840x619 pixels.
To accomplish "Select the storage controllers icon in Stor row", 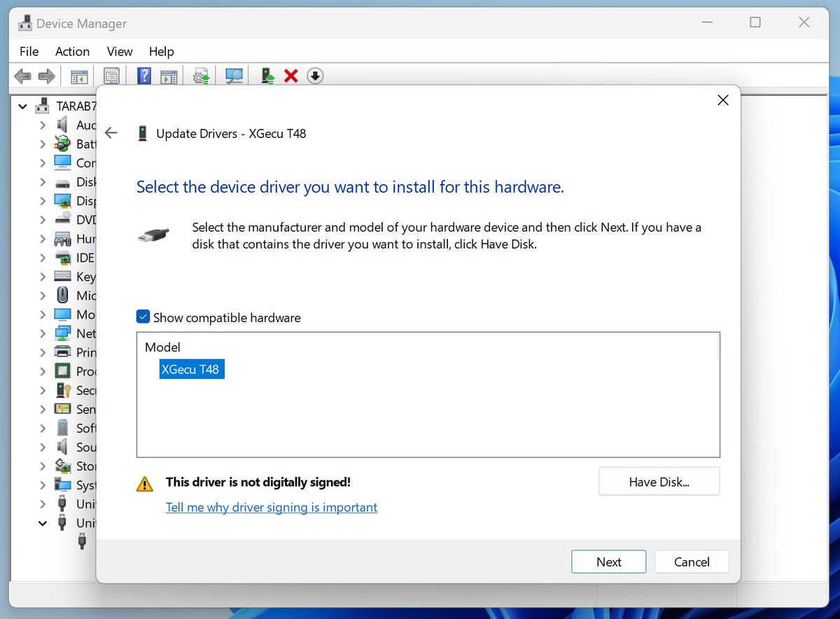I will tap(62, 466).
